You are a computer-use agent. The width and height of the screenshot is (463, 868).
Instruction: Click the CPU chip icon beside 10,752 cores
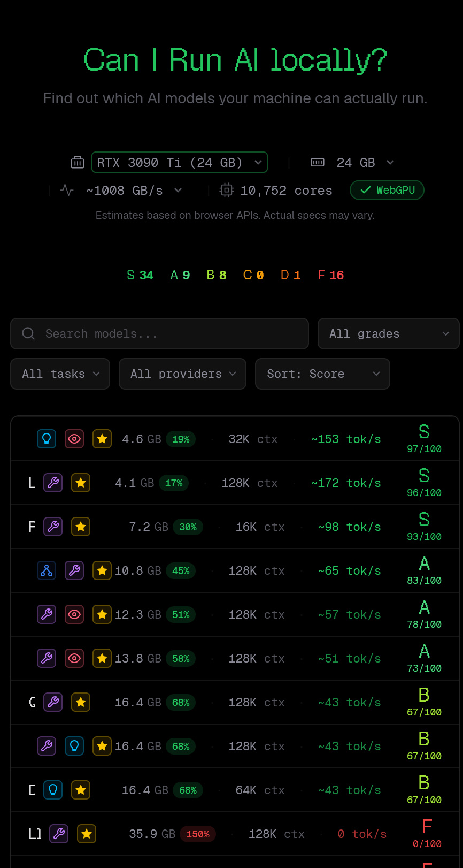click(x=227, y=191)
